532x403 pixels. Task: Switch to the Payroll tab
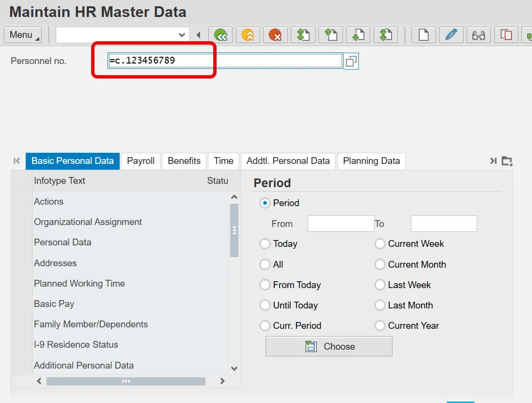point(141,161)
